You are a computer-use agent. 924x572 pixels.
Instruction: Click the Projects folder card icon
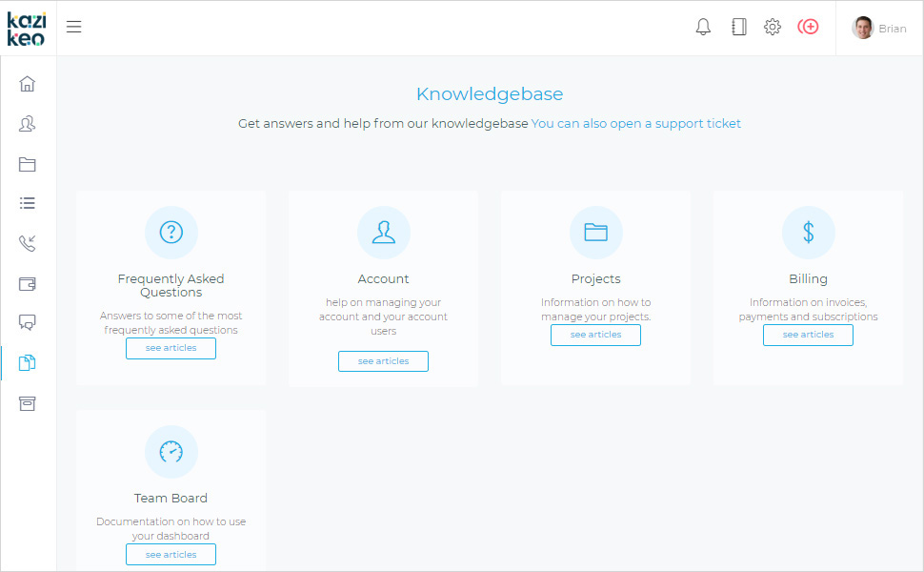click(595, 233)
